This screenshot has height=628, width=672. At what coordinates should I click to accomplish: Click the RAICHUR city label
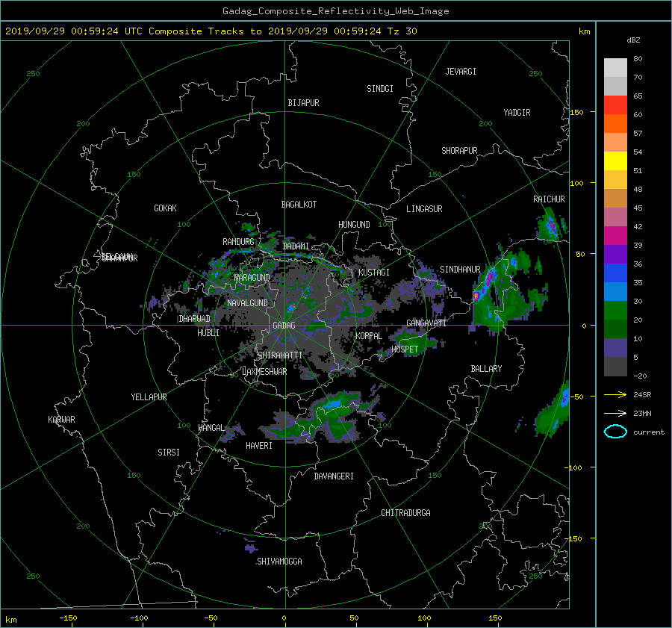tap(549, 199)
